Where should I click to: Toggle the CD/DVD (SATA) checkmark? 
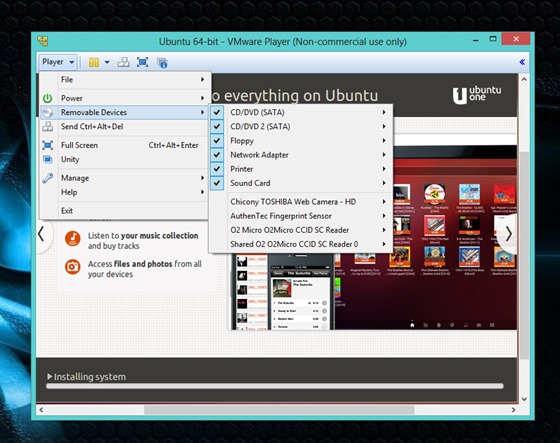point(217,112)
